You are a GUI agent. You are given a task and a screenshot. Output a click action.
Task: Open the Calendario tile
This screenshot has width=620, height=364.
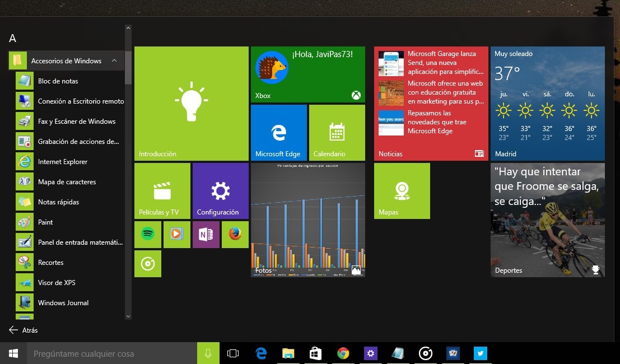(x=337, y=133)
